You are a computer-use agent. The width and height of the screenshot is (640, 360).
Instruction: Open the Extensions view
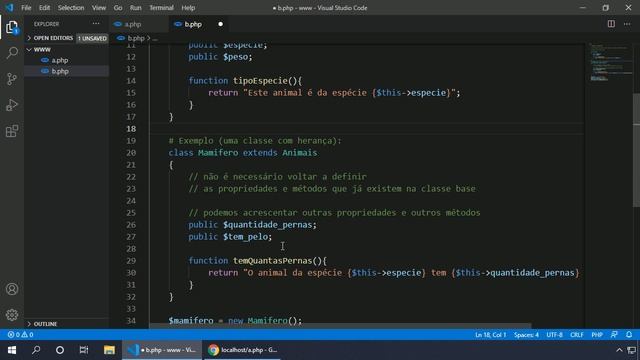pyautogui.click(x=12, y=131)
